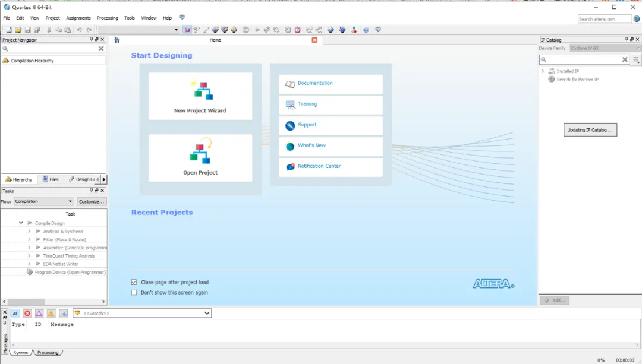
Task: Click the Undo arrow toolbar icon
Action: click(x=79, y=30)
